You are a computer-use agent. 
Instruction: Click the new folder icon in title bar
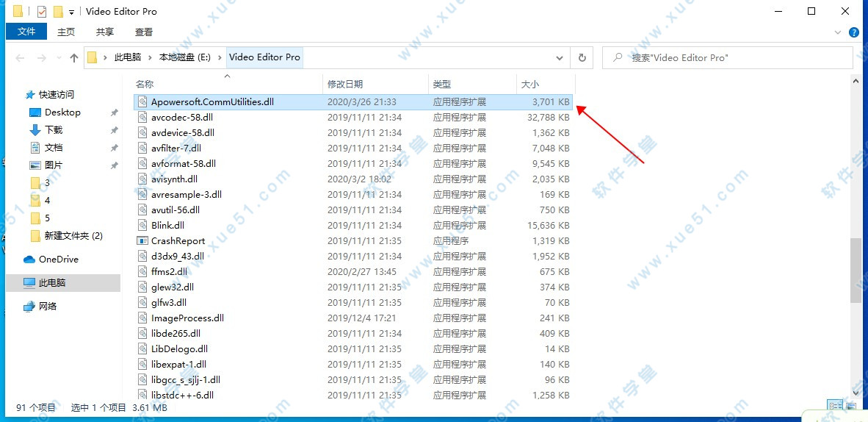pos(57,12)
